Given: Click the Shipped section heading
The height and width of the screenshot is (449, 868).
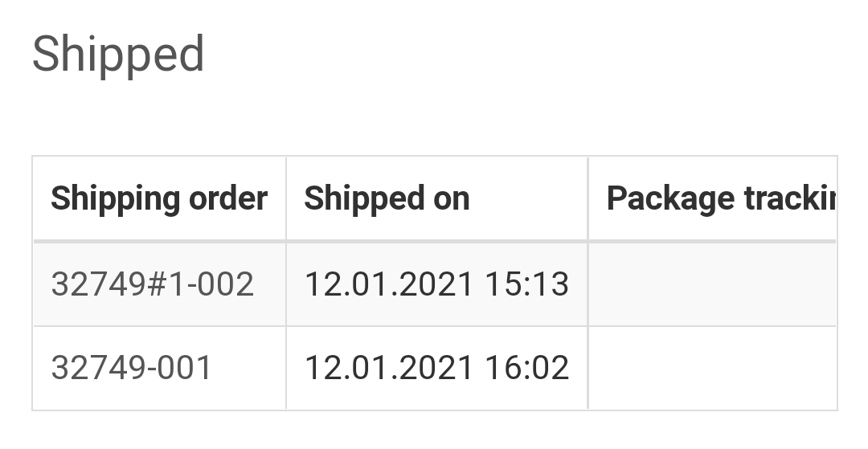Looking at the screenshot, I should tap(118, 55).
